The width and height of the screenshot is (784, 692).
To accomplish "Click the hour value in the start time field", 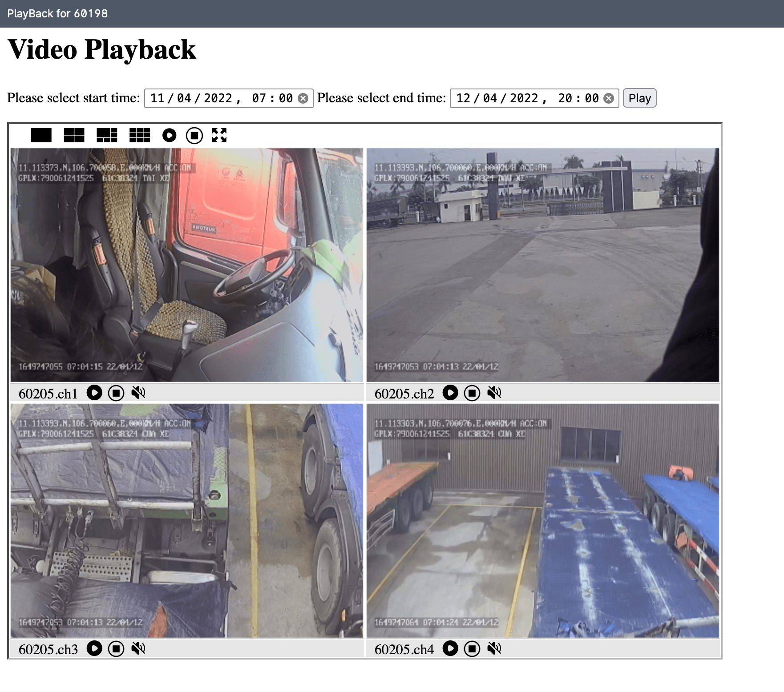I will coord(259,98).
